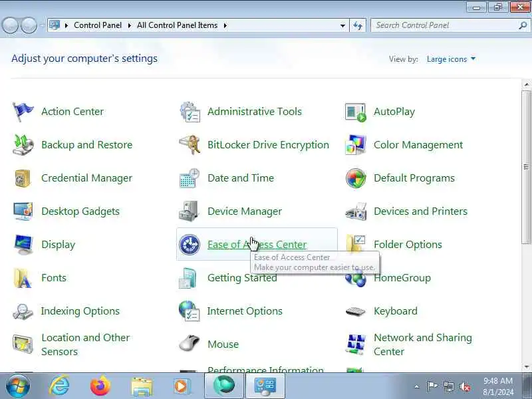Open the Backup and Restore icon

click(x=23, y=145)
